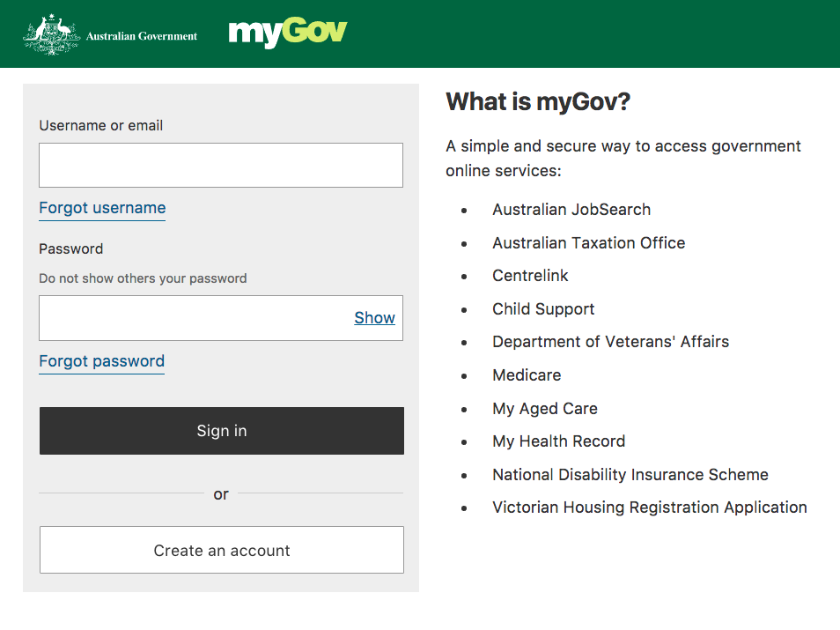
Task: Open the Forgot username link
Action: [102, 208]
